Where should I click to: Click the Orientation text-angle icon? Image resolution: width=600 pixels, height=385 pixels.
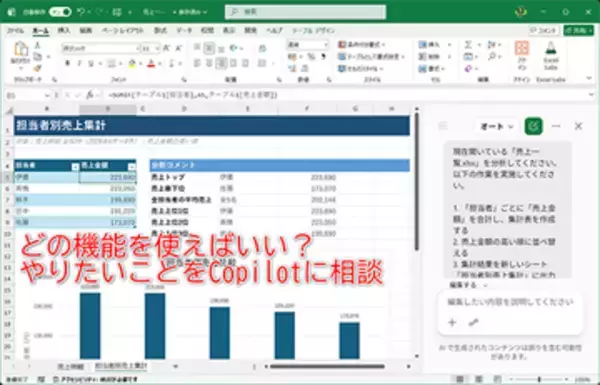(x=233, y=48)
